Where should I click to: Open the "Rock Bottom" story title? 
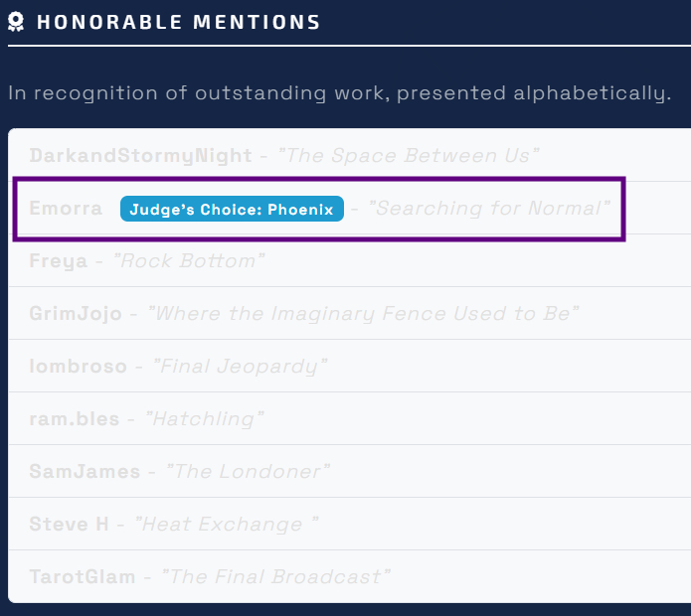click(190, 261)
